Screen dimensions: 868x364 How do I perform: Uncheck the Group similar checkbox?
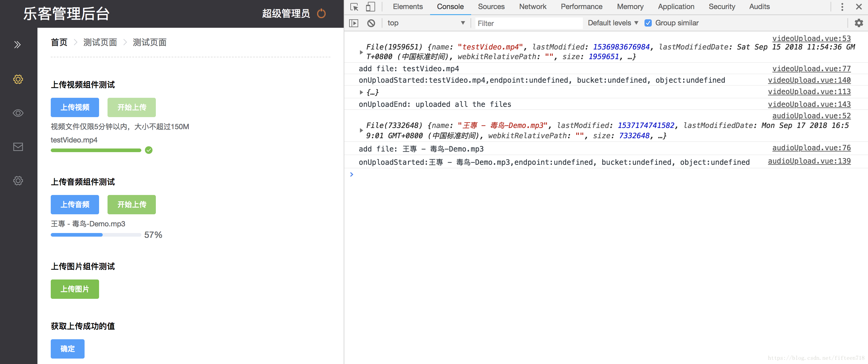pos(648,23)
